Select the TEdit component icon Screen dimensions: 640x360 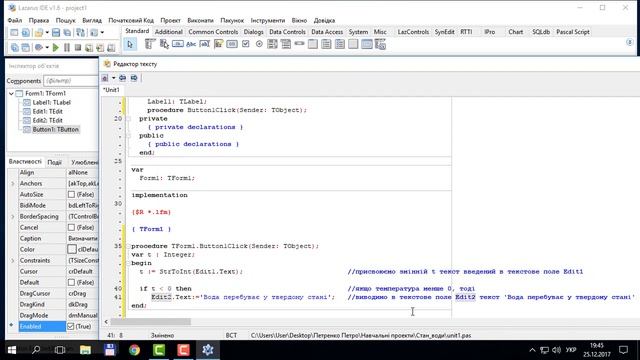(204, 44)
